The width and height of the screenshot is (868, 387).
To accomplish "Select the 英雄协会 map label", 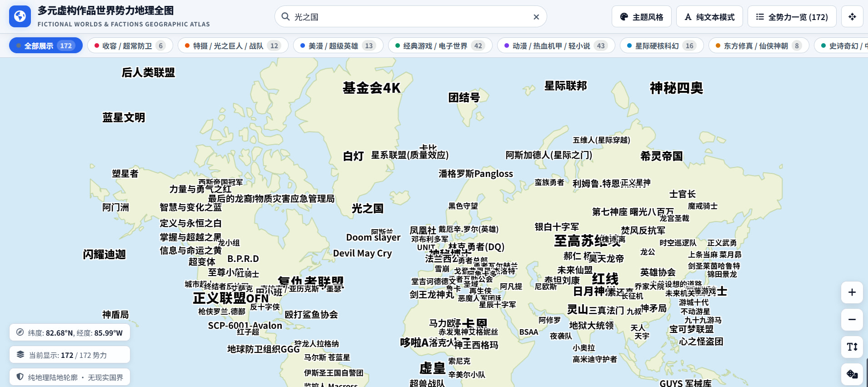I will coord(658,272).
